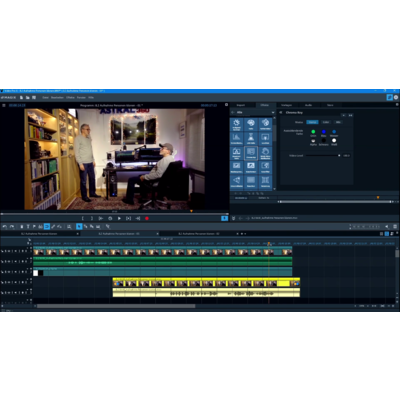Screen dimensions: 400x400
Task: Close the first timeline sequence tab
Action: (78, 234)
